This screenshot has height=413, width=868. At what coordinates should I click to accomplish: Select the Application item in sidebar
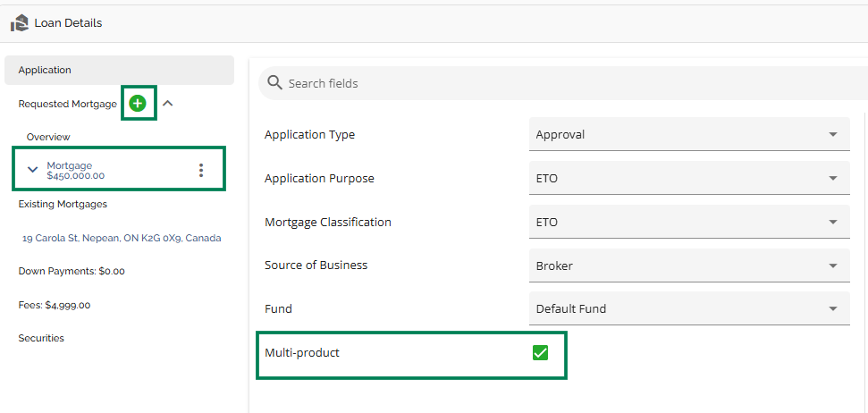coord(119,71)
